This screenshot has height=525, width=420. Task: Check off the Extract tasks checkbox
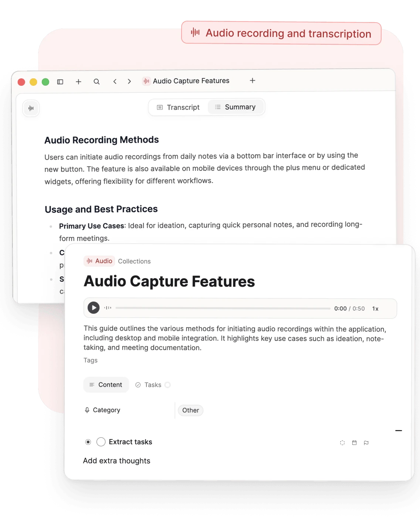tap(101, 442)
